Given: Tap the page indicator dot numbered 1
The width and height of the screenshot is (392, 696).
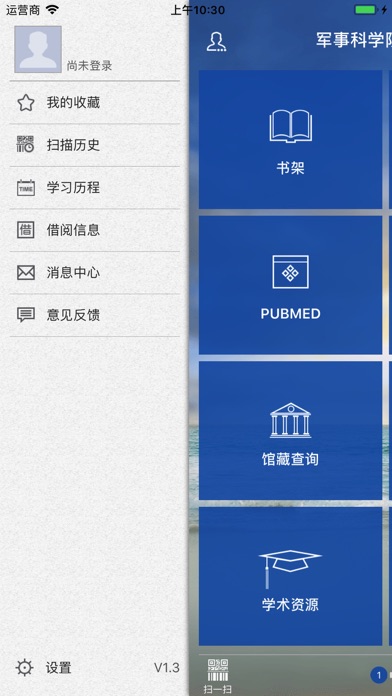Looking at the screenshot, I should 378,676.
